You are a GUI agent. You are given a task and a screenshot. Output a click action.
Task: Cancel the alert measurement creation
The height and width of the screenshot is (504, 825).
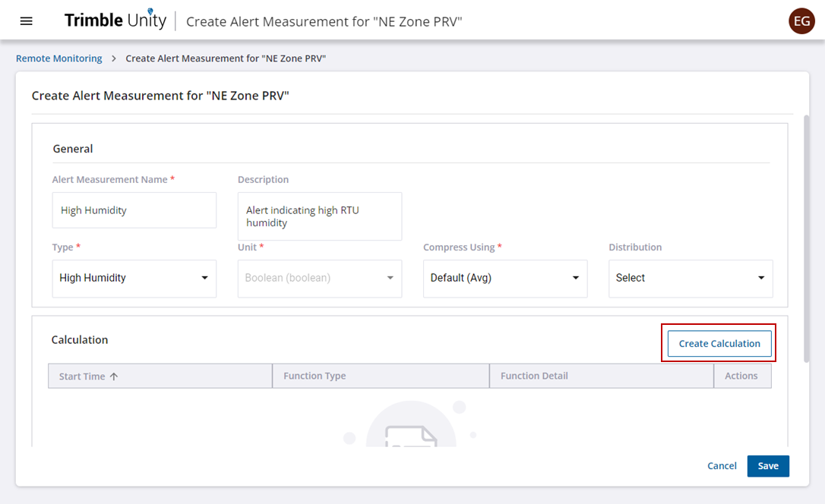pyautogui.click(x=722, y=466)
